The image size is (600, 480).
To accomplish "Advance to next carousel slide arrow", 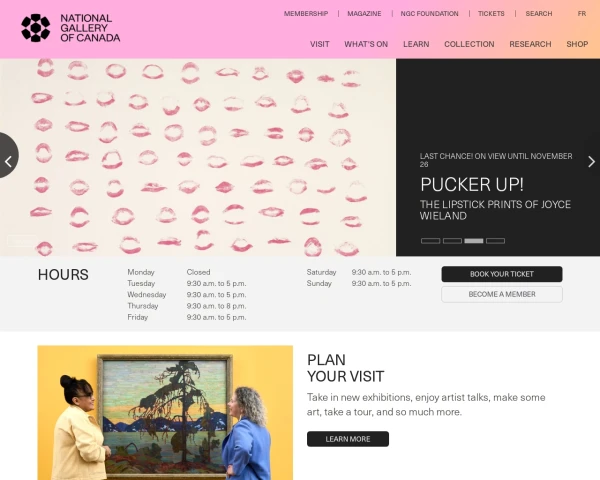I will 591,162.
